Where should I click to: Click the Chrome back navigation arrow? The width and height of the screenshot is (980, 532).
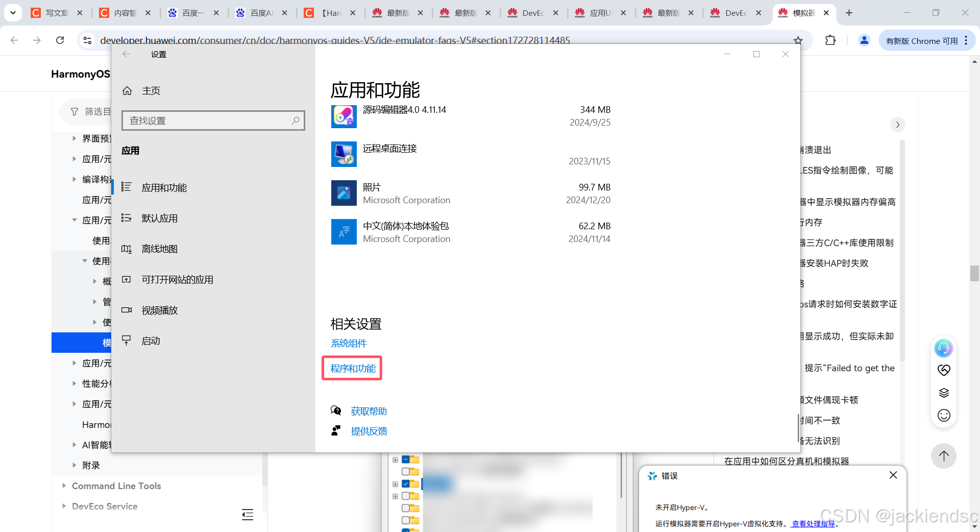click(x=14, y=40)
